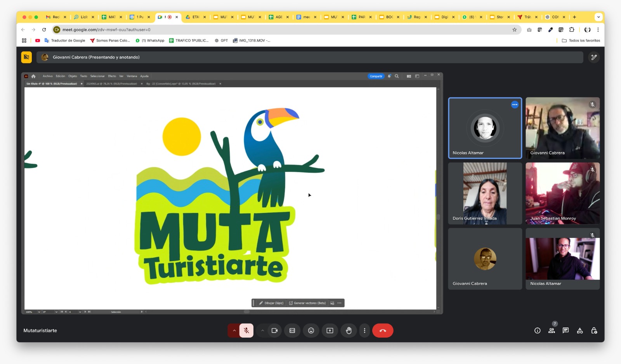
Task: Click the Giovanni Cabrera presenter avatar banner
Action: (45, 57)
